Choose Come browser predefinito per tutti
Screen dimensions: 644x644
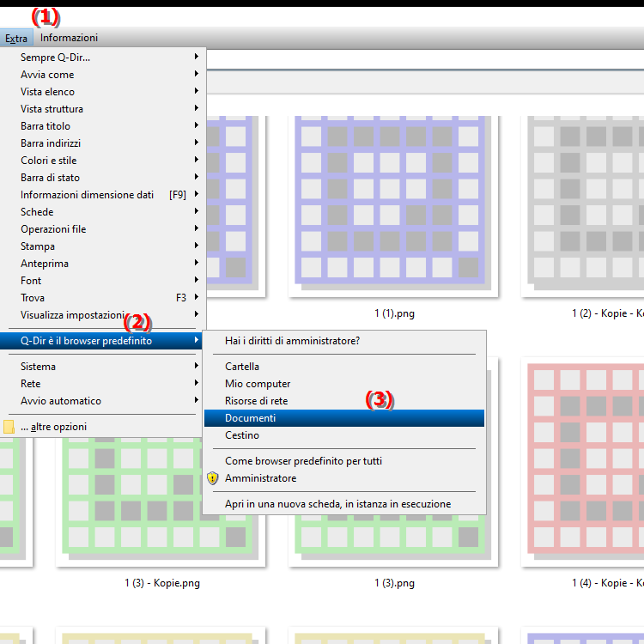tap(344, 461)
